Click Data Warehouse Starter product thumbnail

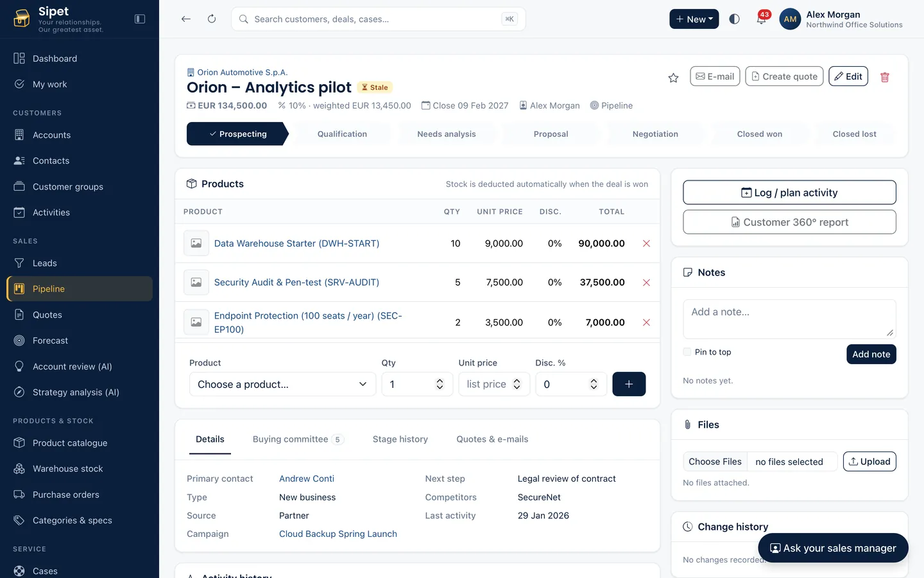click(196, 243)
